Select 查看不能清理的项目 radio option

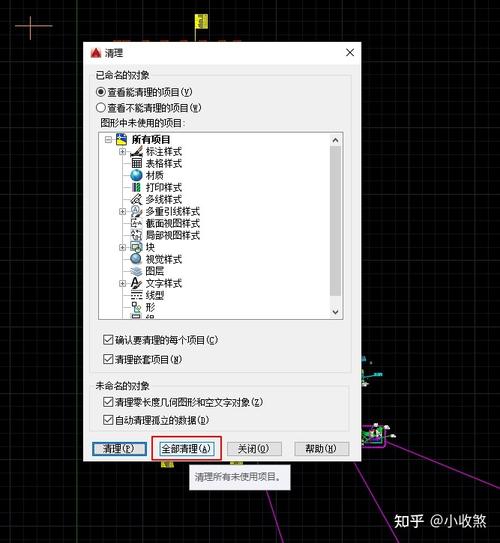(100, 108)
